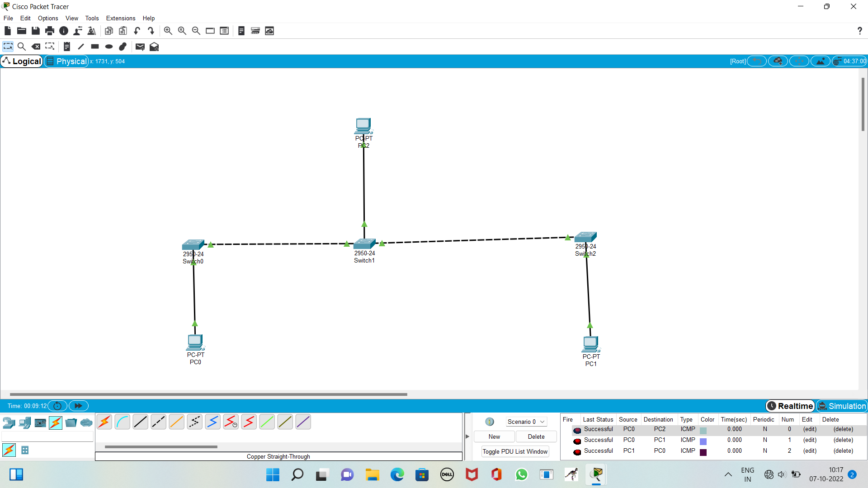Screen dimensions: 868x488
Task: Expand the PDU list side panel arrow
Action: (x=467, y=436)
